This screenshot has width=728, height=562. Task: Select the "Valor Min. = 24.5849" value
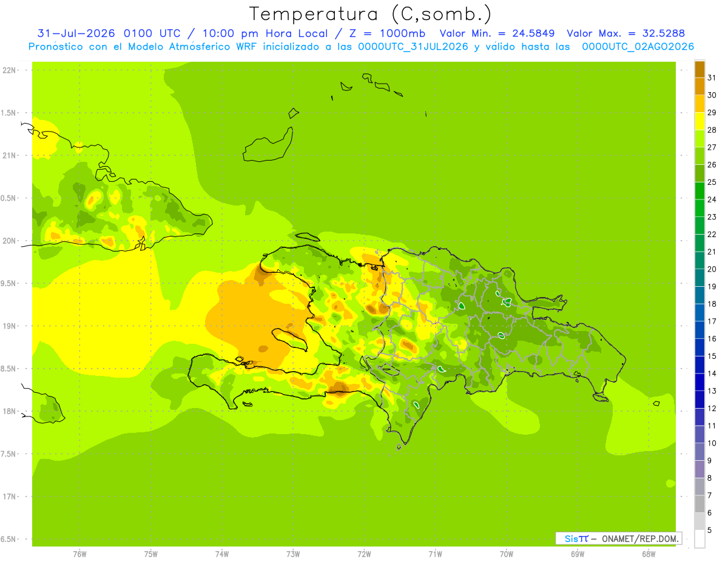tap(497, 33)
